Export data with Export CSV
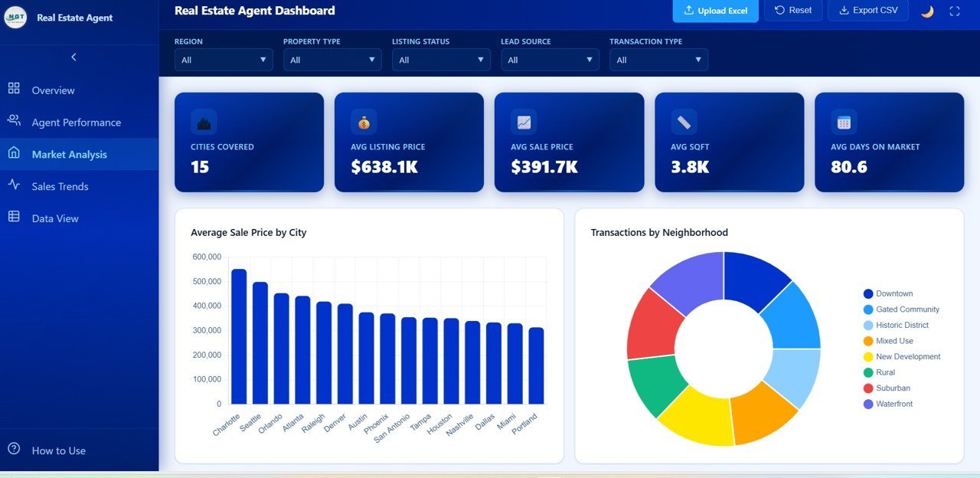This screenshot has height=478, width=980. pos(867,11)
